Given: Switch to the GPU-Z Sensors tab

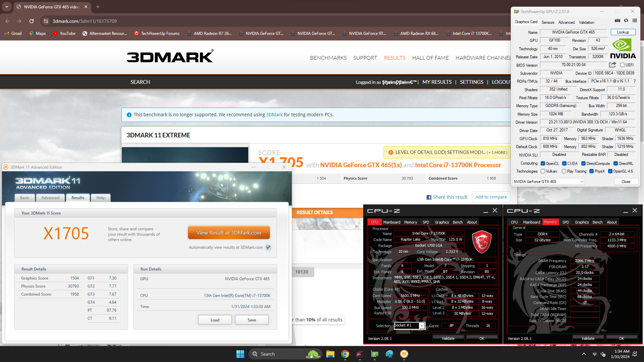Looking at the screenshot, I should click(548, 22).
